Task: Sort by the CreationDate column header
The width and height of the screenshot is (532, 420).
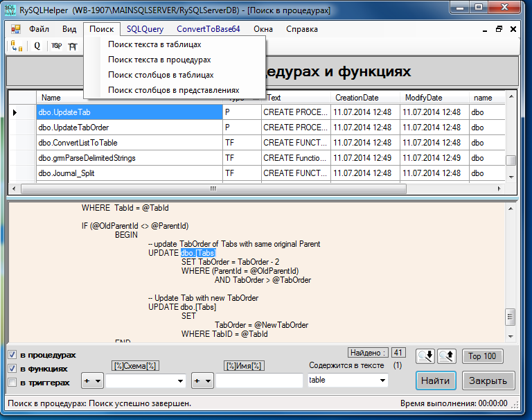Action: pyautogui.click(x=366, y=98)
